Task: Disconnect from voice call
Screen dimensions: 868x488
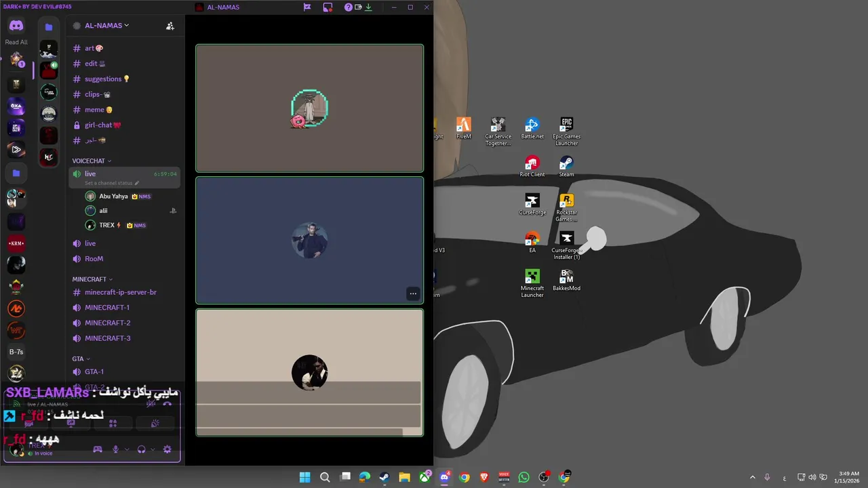Action: tap(167, 403)
